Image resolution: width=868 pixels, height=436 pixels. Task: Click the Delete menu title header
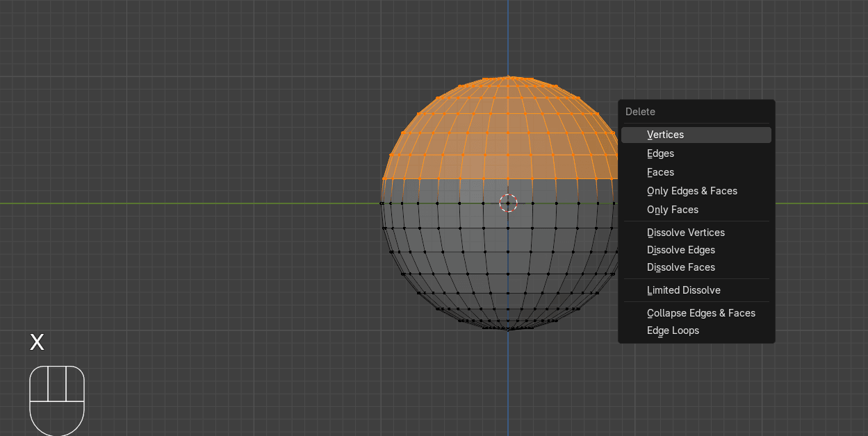640,112
